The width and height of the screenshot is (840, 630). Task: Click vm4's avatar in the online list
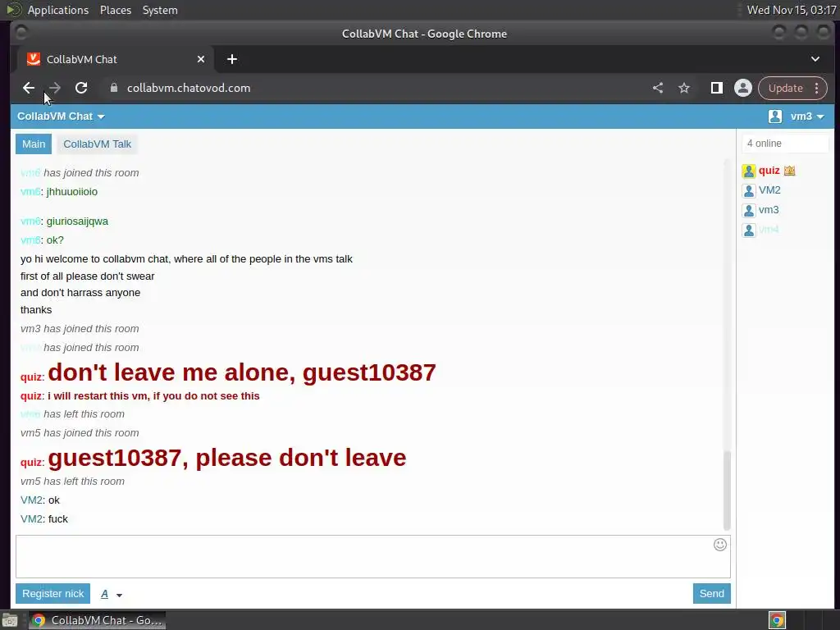(x=749, y=231)
